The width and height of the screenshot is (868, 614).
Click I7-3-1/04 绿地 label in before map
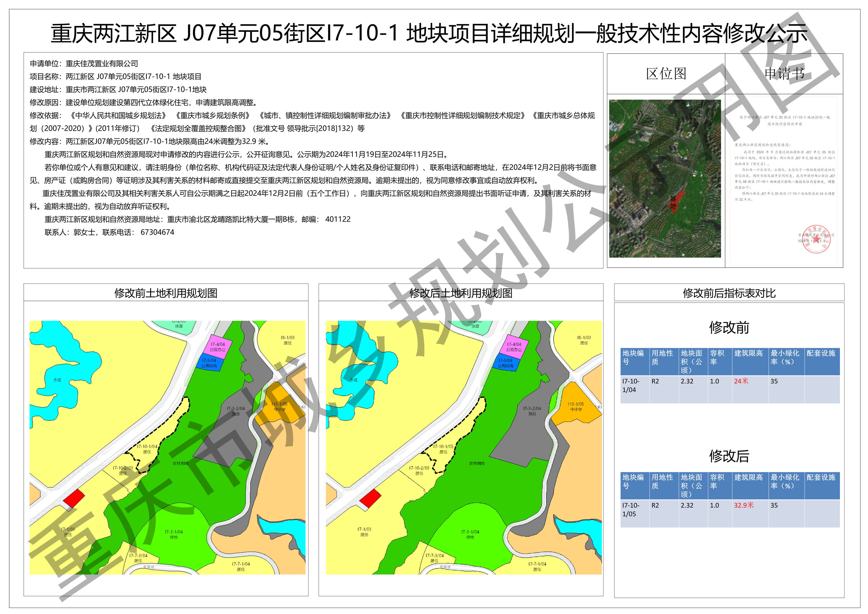(x=174, y=534)
